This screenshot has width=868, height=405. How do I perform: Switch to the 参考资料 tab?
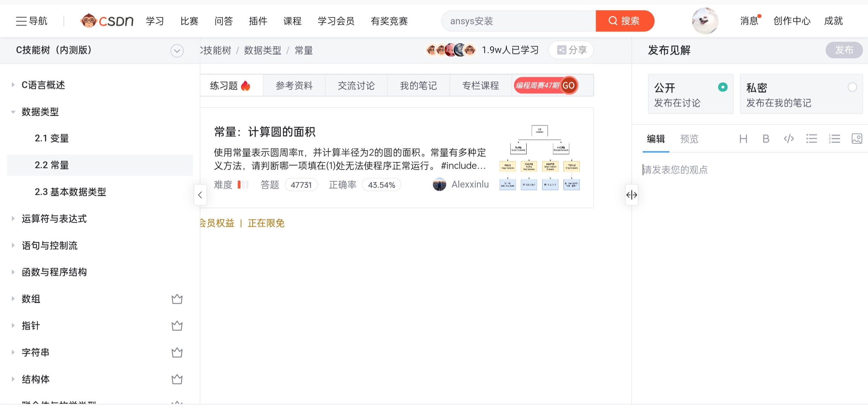tap(294, 86)
